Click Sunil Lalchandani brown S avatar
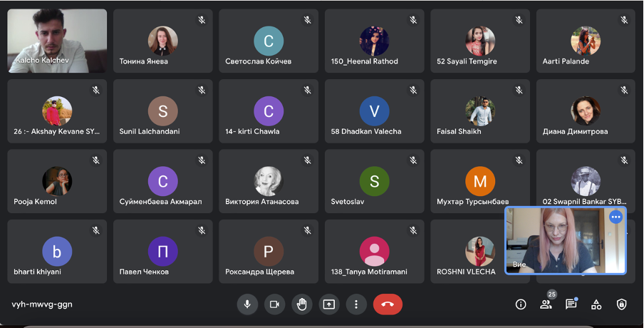This screenshot has width=644, height=328. [x=162, y=111]
